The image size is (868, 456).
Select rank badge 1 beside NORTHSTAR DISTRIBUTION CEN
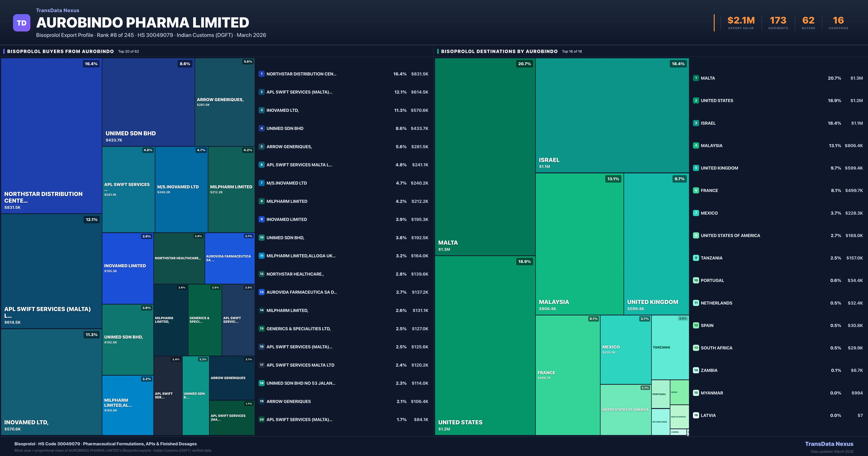[x=262, y=74]
